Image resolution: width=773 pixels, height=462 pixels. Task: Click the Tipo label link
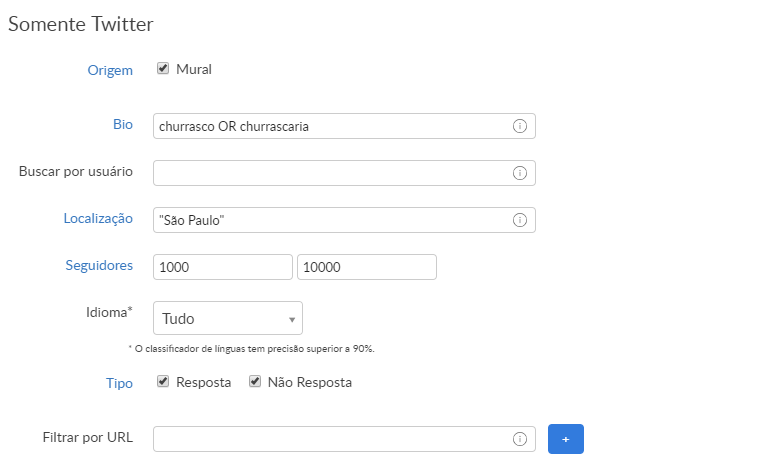tap(120, 383)
